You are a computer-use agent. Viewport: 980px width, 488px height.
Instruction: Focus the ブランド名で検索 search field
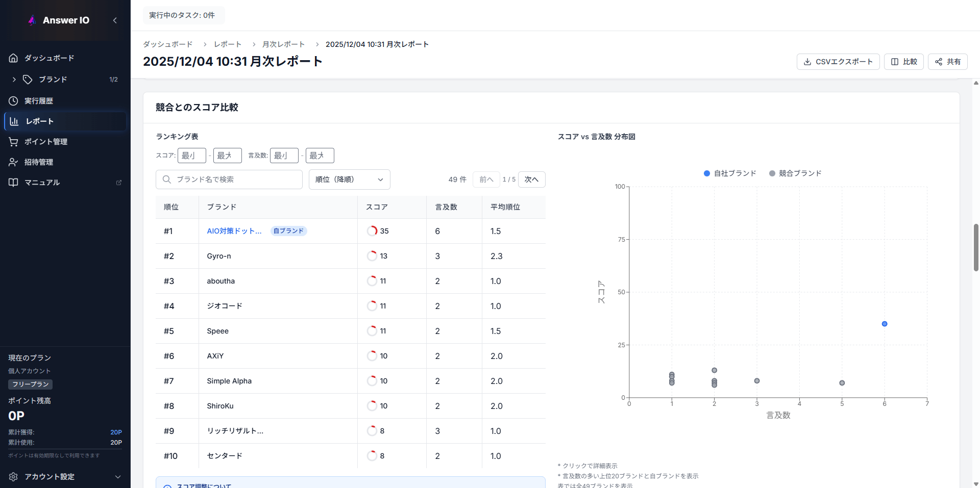tap(235, 179)
